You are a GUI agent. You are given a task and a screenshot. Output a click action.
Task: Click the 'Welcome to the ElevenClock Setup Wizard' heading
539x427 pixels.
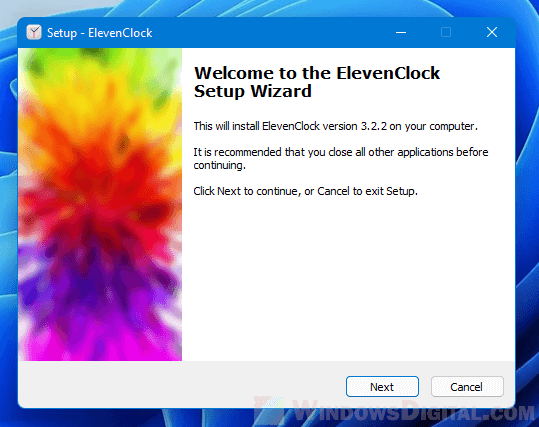[317, 82]
